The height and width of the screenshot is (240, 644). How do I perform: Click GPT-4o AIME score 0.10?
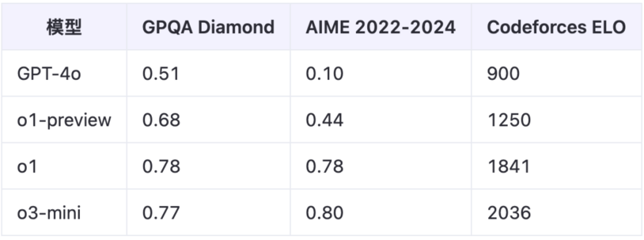325,74
